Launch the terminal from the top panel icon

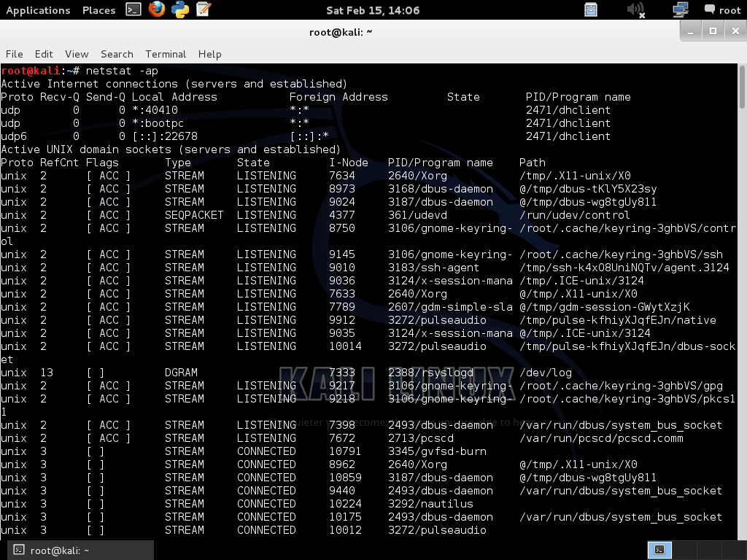(x=133, y=9)
